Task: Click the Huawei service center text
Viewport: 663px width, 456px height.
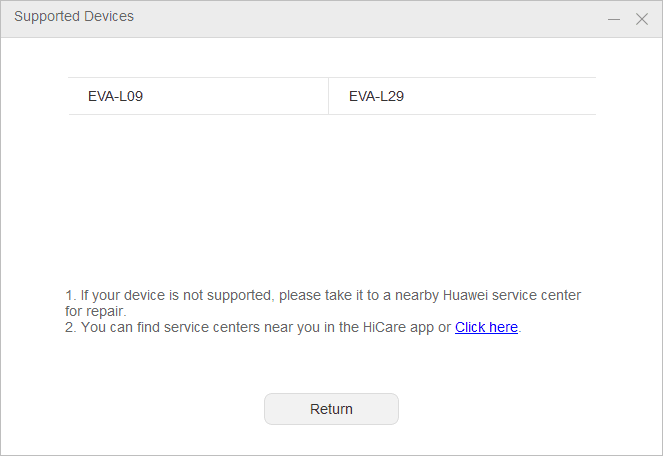Action: pyautogui.click(x=512, y=295)
